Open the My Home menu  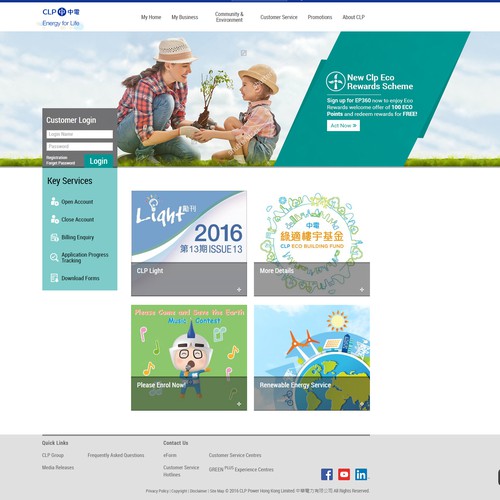pos(151,17)
